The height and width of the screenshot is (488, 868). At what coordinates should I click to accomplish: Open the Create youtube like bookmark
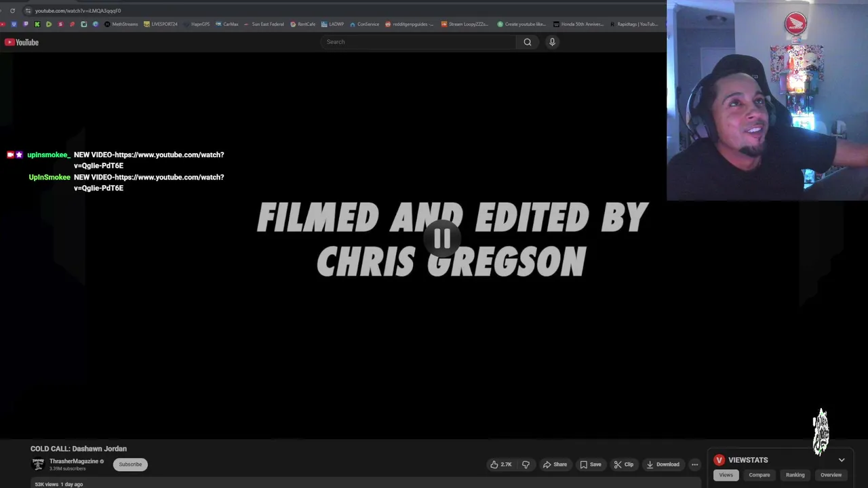point(521,24)
